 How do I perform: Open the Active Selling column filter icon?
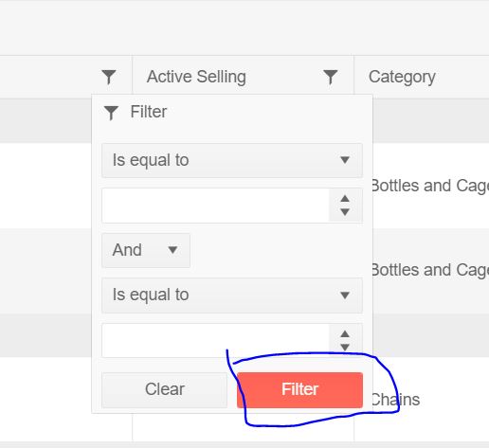point(331,77)
